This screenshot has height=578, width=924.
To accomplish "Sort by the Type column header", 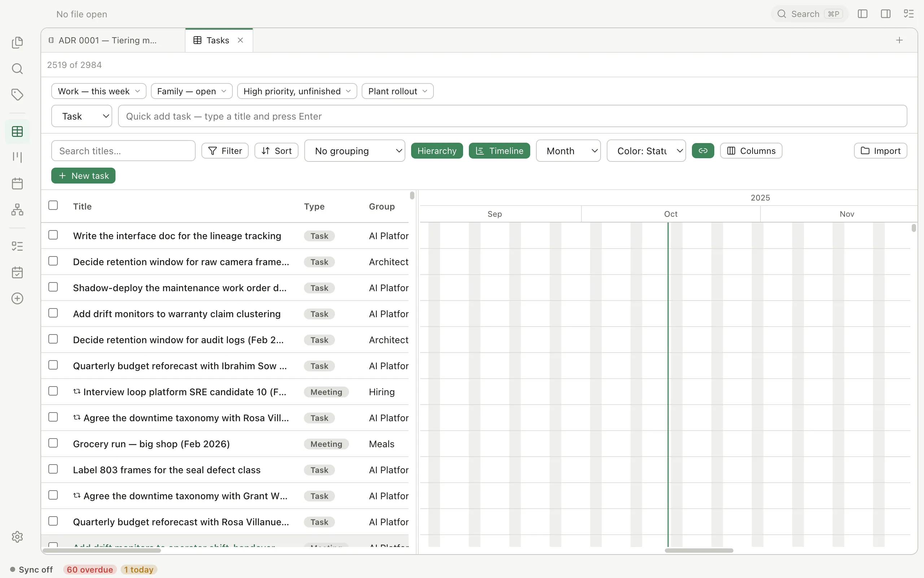I will [314, 206].
